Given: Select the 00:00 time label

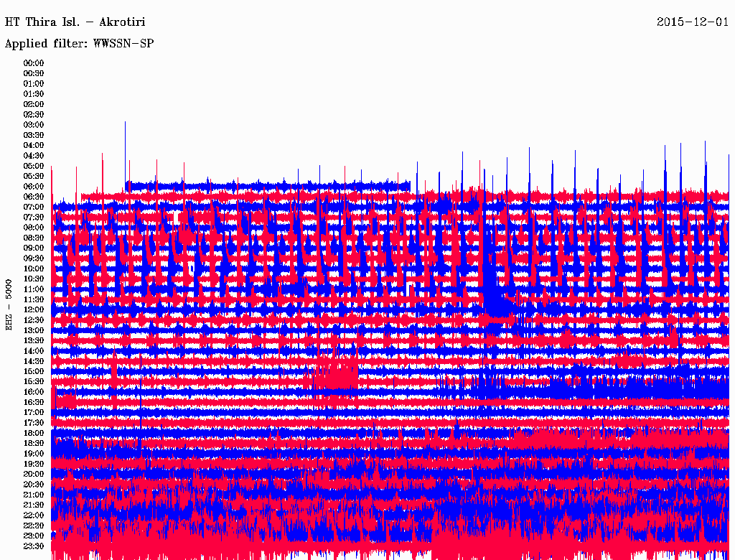Looking at the screenshot, I should (34, 63).
